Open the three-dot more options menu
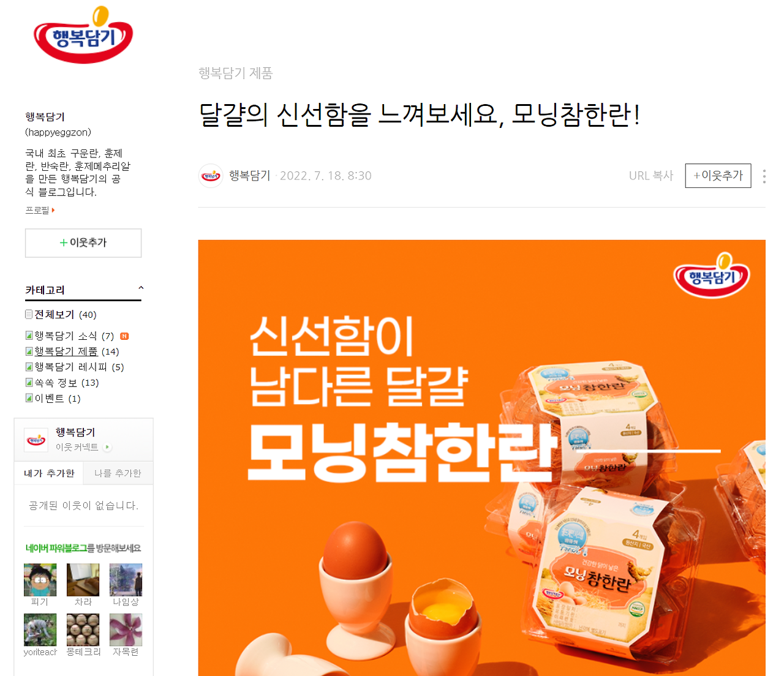This screenshot has width=784, height=676. coord(764,176)
